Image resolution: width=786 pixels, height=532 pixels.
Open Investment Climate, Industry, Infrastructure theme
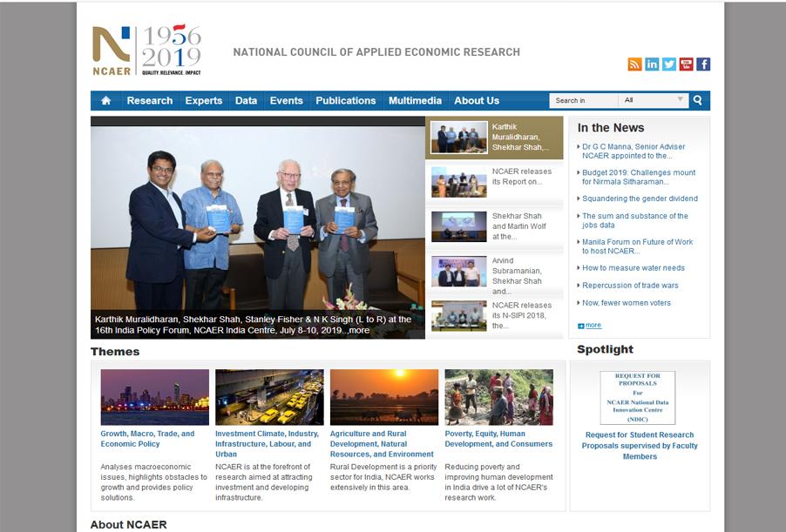[x=268, y=444]
